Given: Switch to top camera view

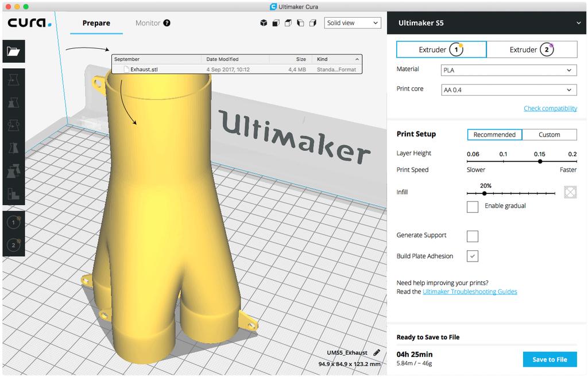Looking at the screenshot, I should (288, 23).
